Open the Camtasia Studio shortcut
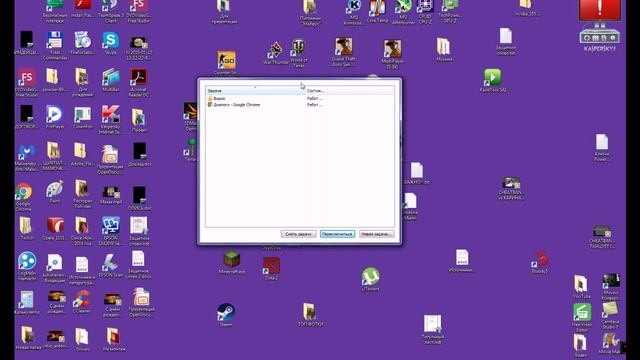 [610, 316]
